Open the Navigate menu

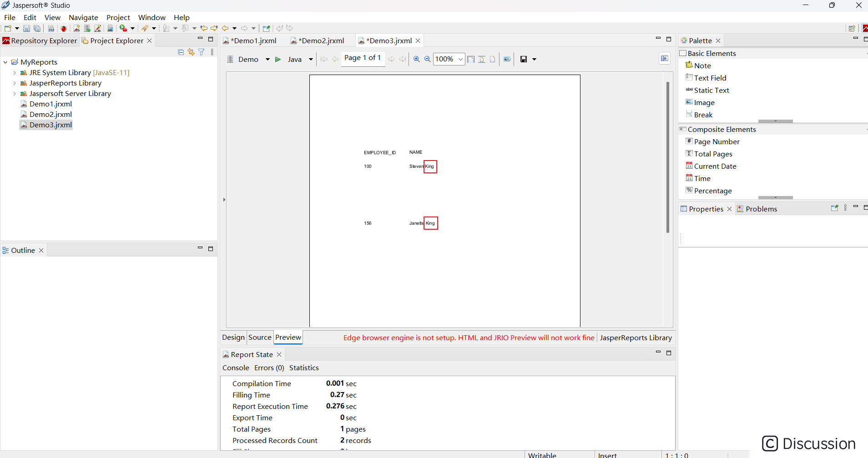pos(83,17)
